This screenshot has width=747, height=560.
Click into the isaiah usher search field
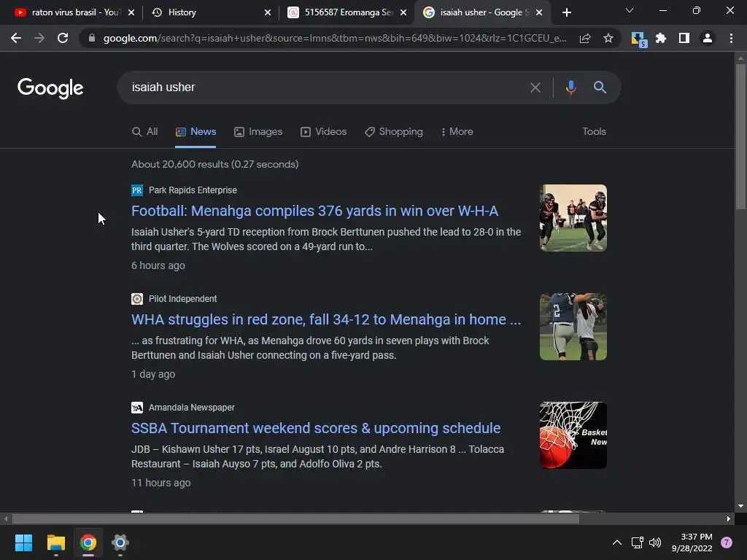pyautogui.click(x=324, y=87)
